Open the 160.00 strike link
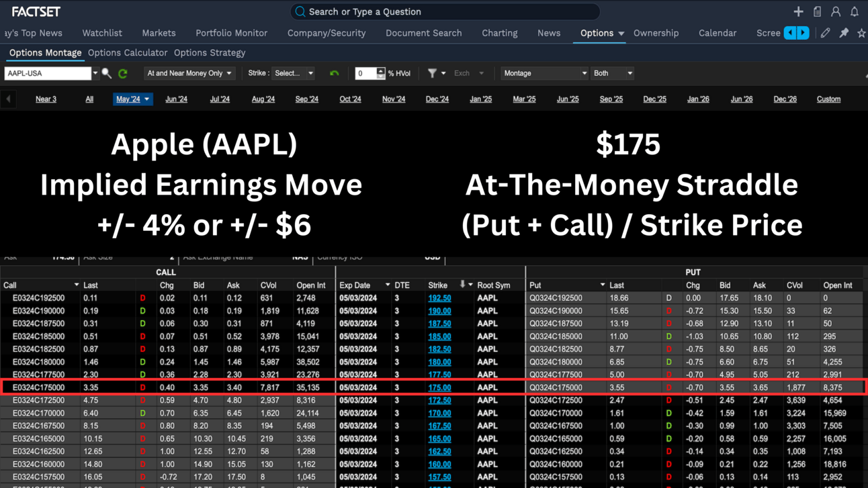Image resolution: width=868 pixels, height=488 pixels. click(x=439, y=465)
